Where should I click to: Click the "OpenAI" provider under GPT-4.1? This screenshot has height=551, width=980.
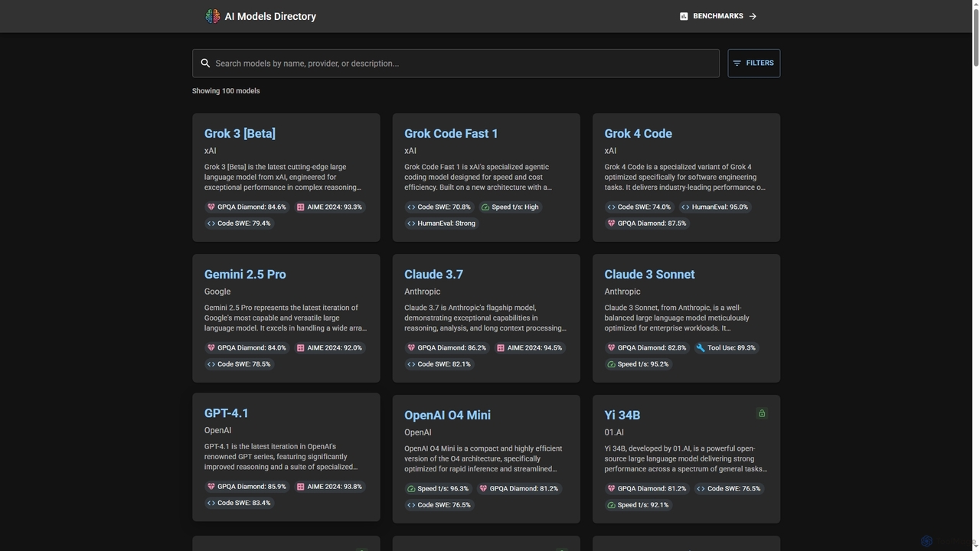tap(218, 431)
